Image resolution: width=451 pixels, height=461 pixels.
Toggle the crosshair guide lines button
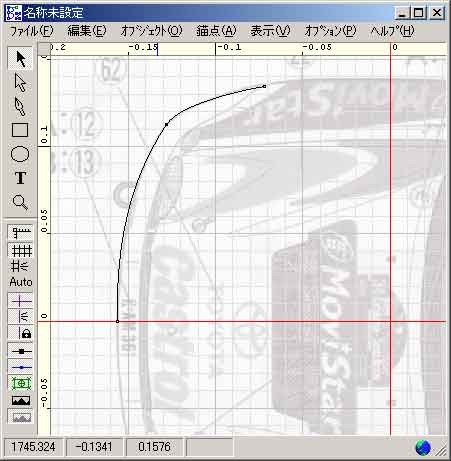21,301
